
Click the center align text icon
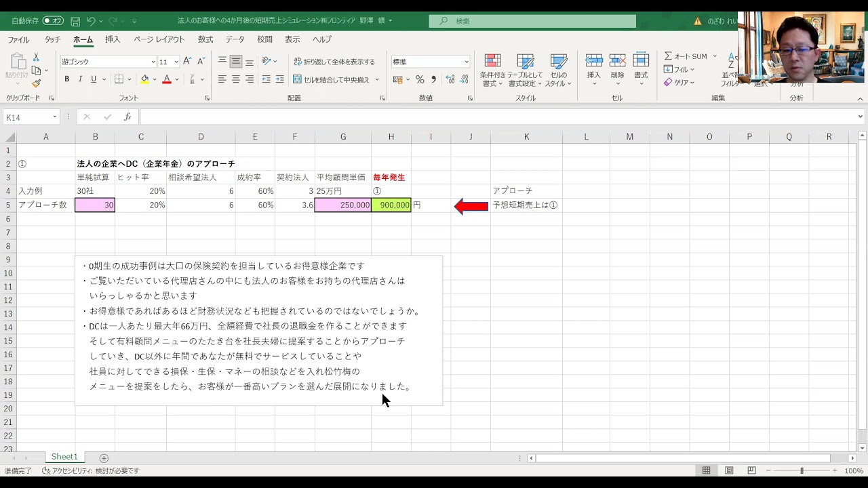[x=236, y=79]
